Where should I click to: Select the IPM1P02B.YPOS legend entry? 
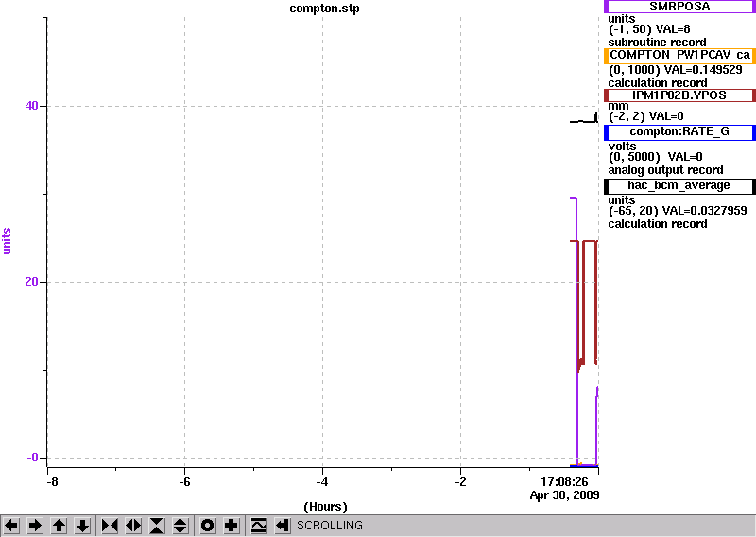[x=679, y=95]
